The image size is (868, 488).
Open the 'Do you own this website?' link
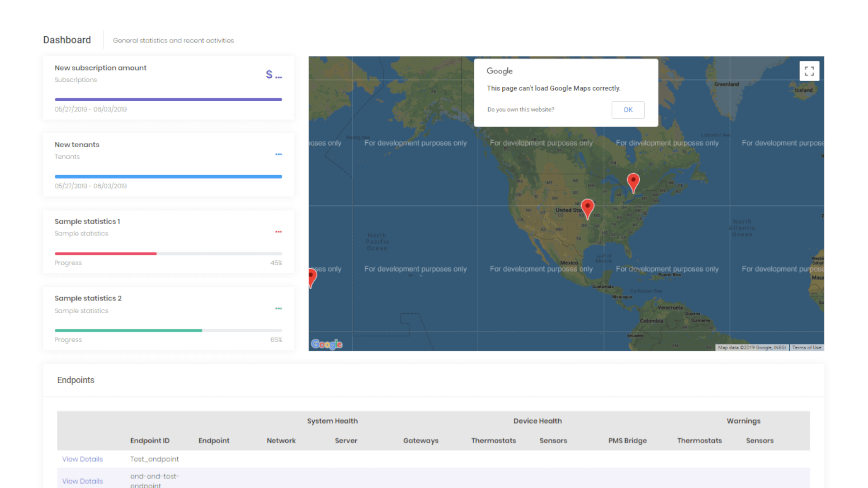tap(521, 109)
